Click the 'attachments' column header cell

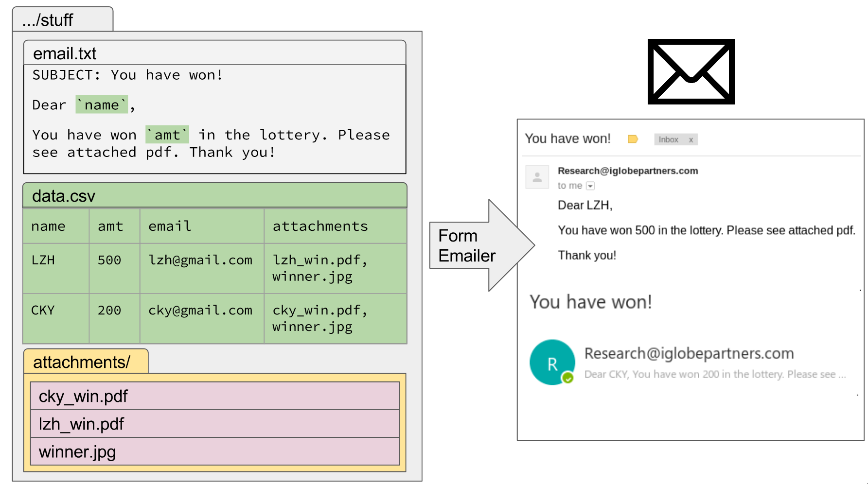point(336,226)
